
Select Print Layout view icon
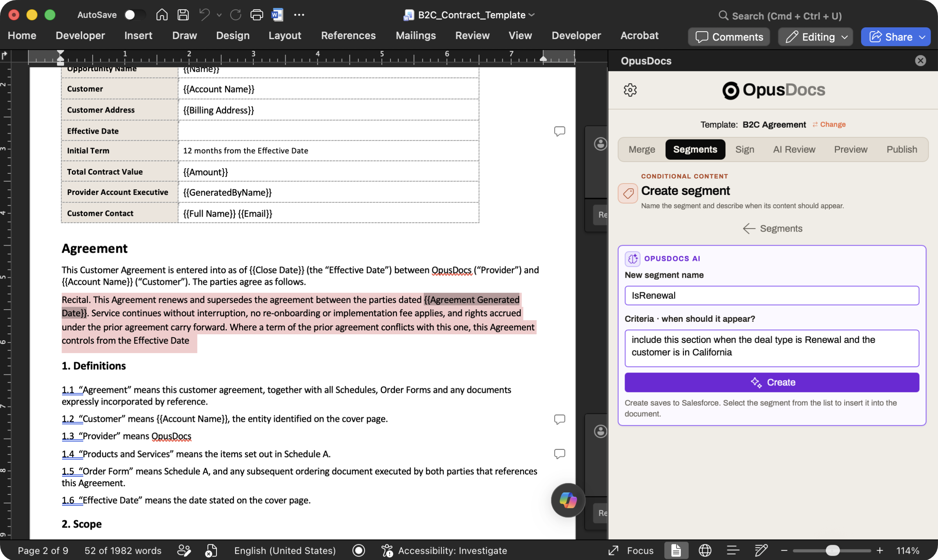coord(676,551)
